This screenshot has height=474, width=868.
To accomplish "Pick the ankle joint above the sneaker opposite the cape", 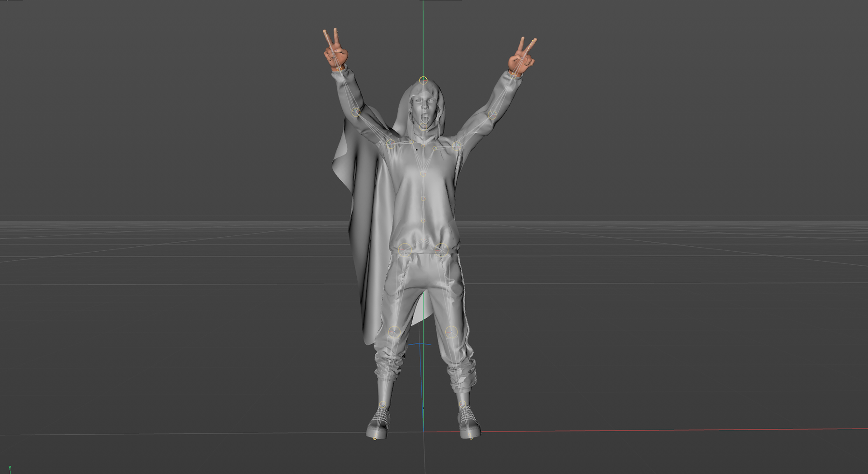I will [x=462, y=404].
